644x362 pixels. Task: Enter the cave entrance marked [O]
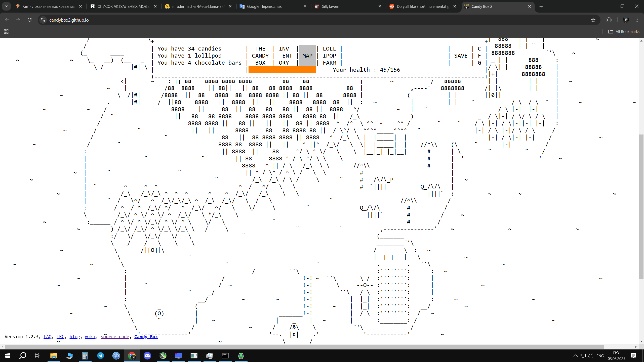(152, 250)
